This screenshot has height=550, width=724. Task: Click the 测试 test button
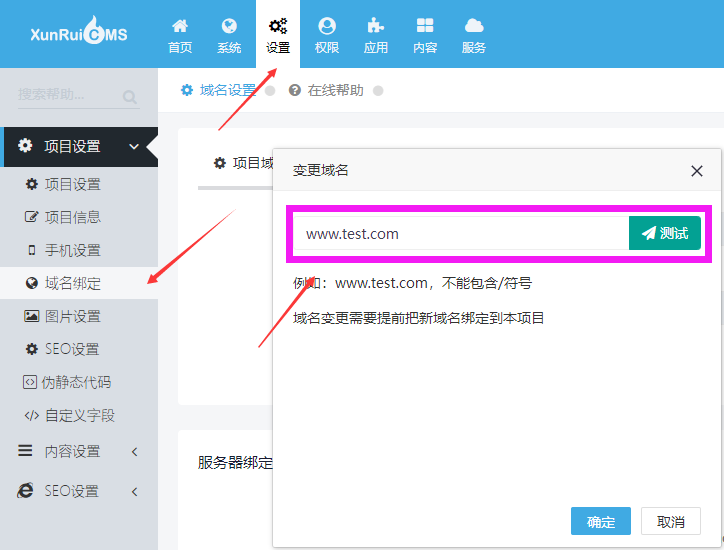click(665, 233)
